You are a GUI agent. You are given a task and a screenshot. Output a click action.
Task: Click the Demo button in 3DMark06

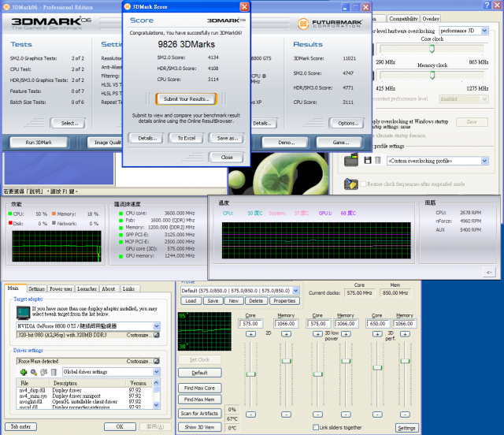click(x=286, y=143)
